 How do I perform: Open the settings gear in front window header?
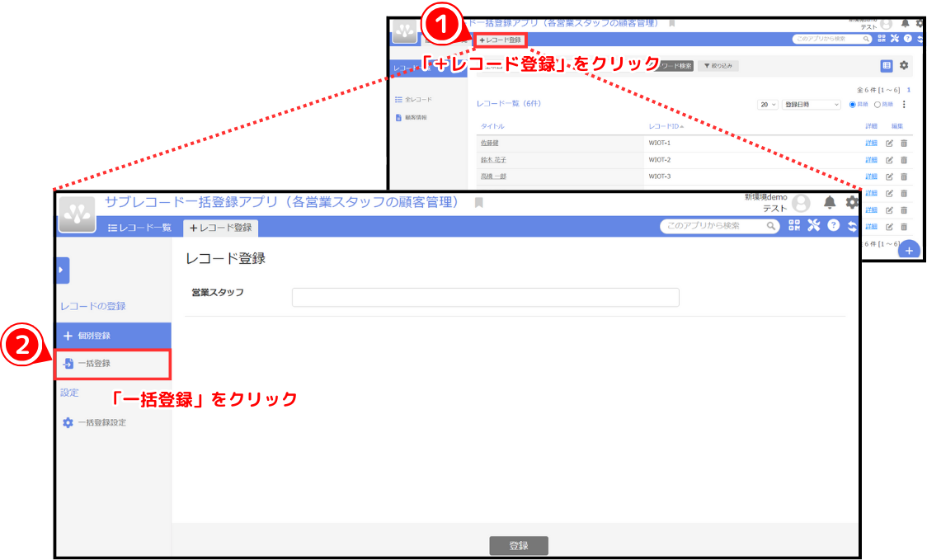click(852, 203)
